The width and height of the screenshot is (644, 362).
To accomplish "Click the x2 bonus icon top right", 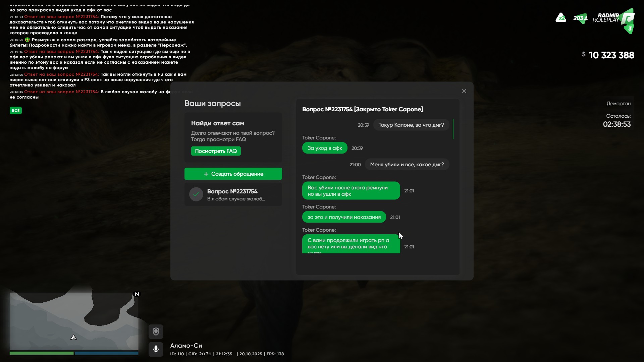I will (561, 18).
